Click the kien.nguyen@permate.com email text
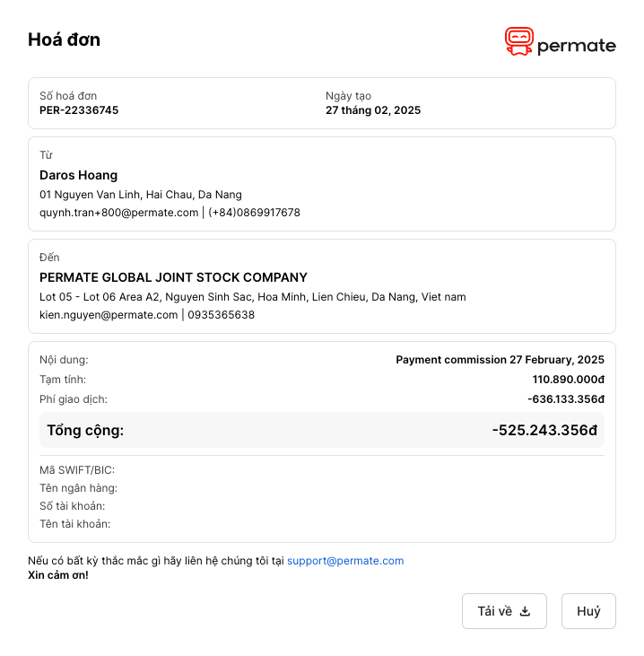644x656 pixels. coord(109,315)
